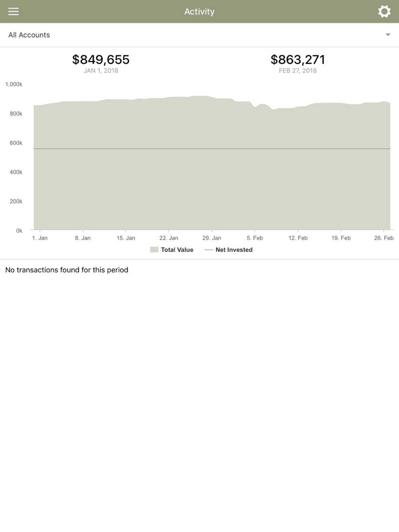399x532 pixels.
Task: Open settings via the gear icon
Action: [384, 12]
